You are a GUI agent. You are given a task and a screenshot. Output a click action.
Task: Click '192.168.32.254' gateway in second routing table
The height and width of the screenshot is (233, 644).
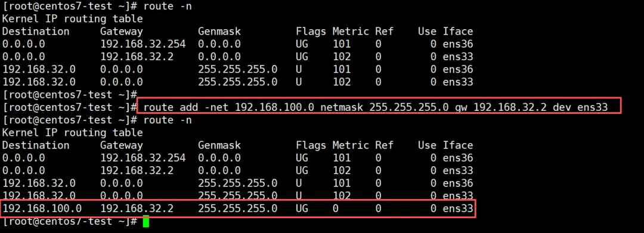click(x=143, y=158)
